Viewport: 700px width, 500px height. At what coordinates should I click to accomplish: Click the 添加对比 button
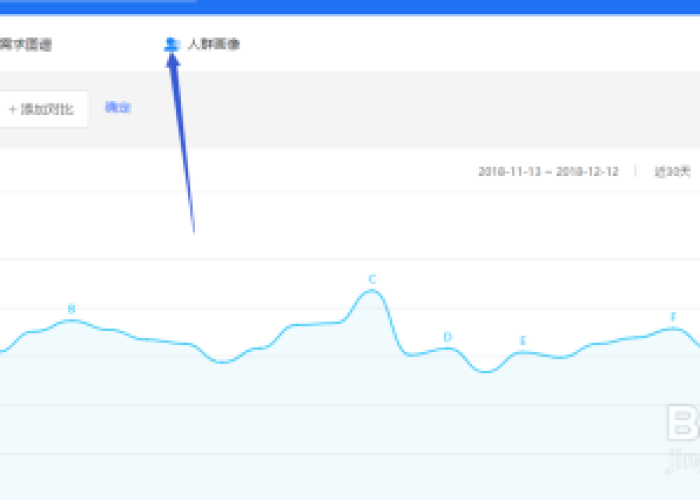click(42, 109)
